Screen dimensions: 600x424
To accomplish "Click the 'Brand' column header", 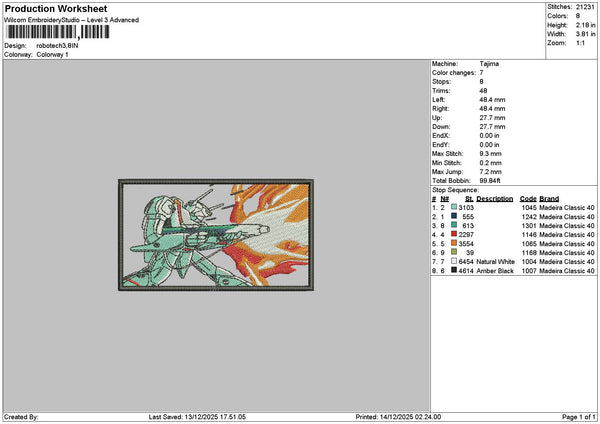I will click(549, 199).
